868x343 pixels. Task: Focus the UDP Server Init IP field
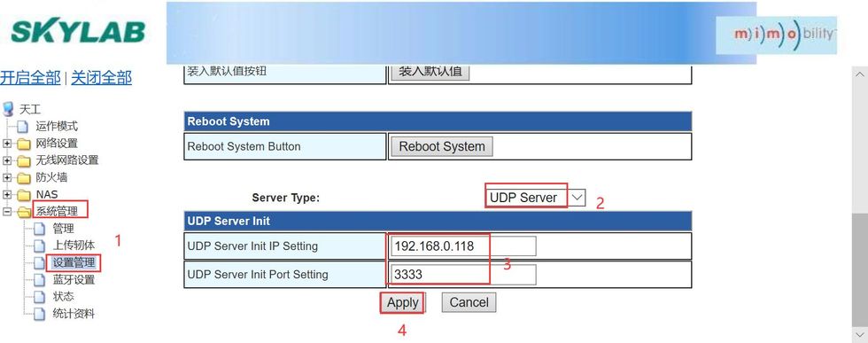463,246
